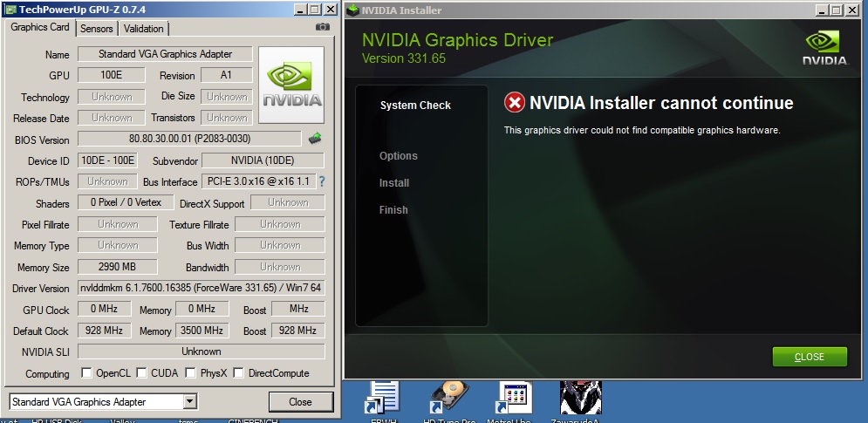Enable the CUDA checkbox

tap(141, 372)
